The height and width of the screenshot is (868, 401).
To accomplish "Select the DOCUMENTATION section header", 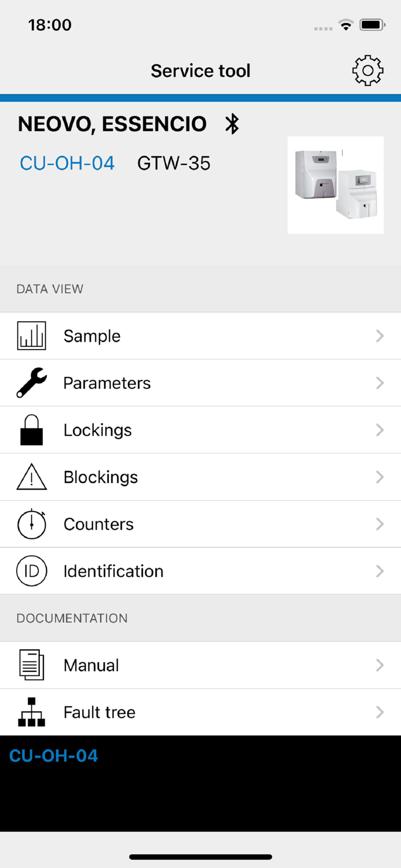I will tap(72, 618).
